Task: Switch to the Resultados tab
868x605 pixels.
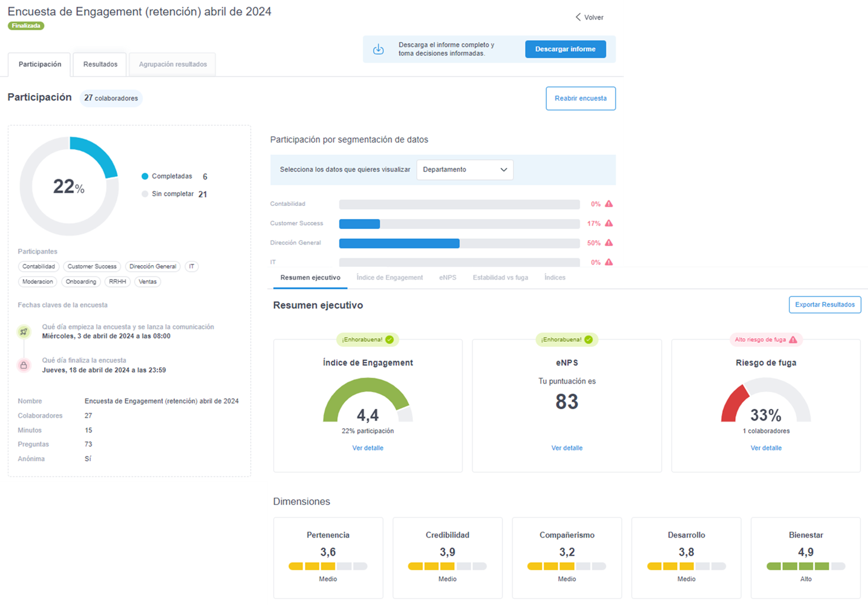Action: 100,65
